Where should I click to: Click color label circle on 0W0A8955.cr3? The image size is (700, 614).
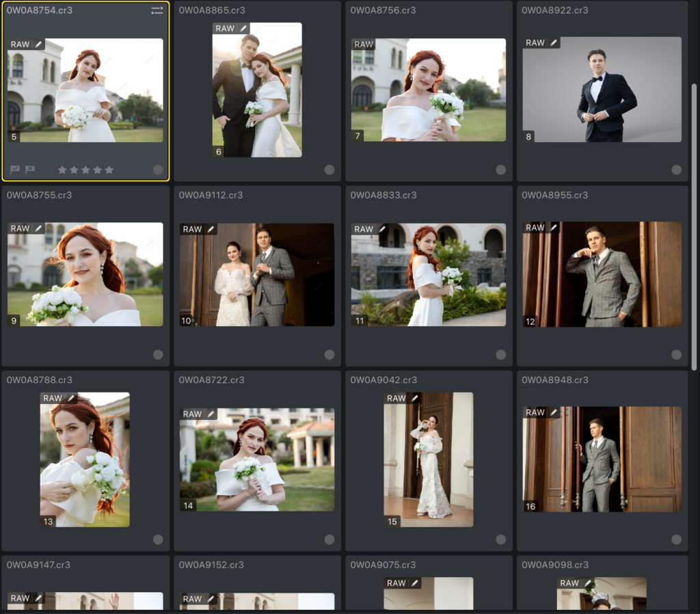[x=676, y=355]
